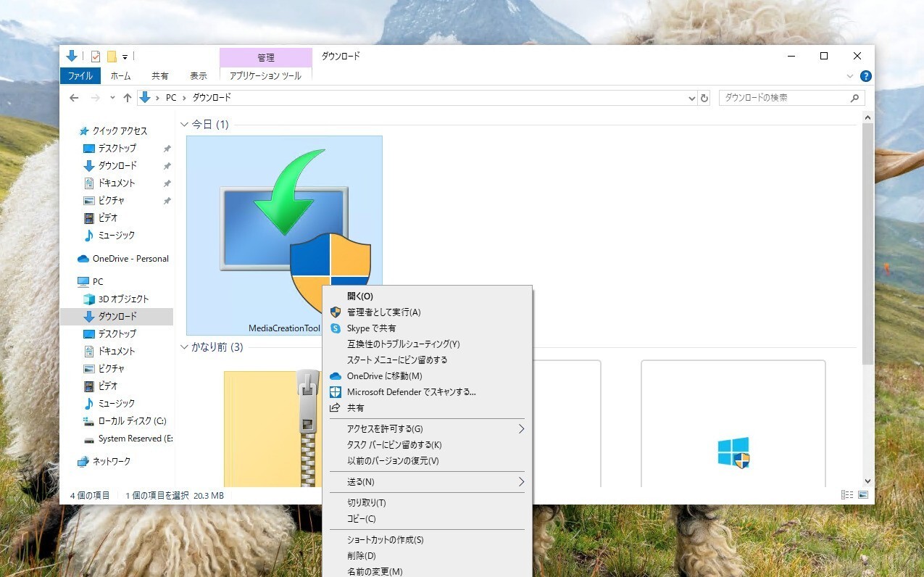Screen dimensions: 924x577
Task: Choose 削除(D) from context menu
Action: pyautogui.click(x=427, y=556)
